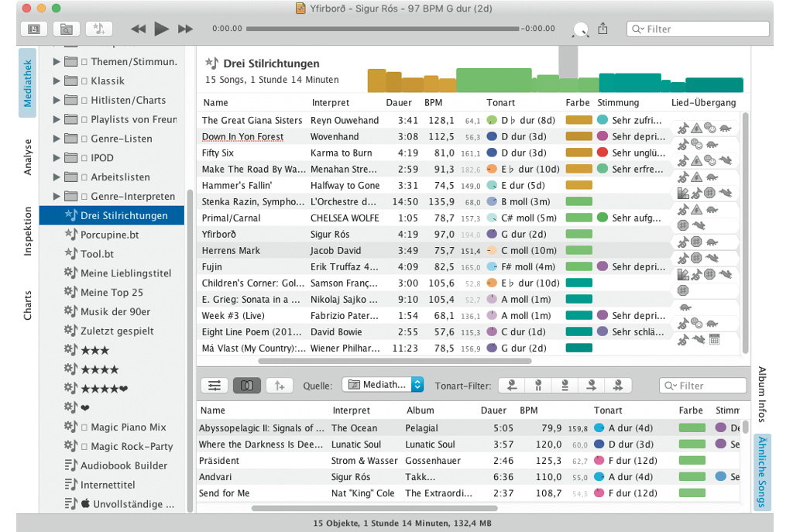The height and width of the screenshot is (532, 793).
Task: Click the rewind button
Action: 138,29
